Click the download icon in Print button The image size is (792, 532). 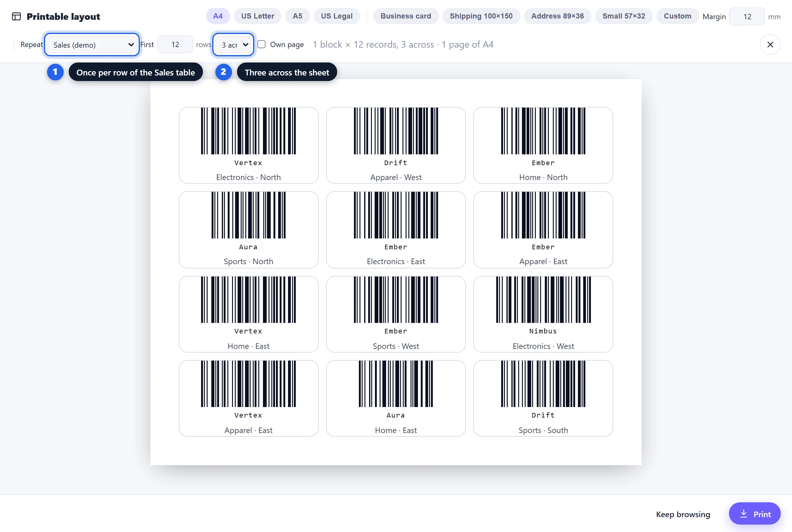click(743, 514)
